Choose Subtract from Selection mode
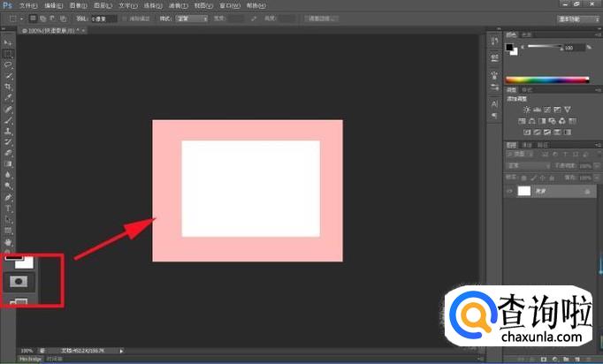 (52, 19)
